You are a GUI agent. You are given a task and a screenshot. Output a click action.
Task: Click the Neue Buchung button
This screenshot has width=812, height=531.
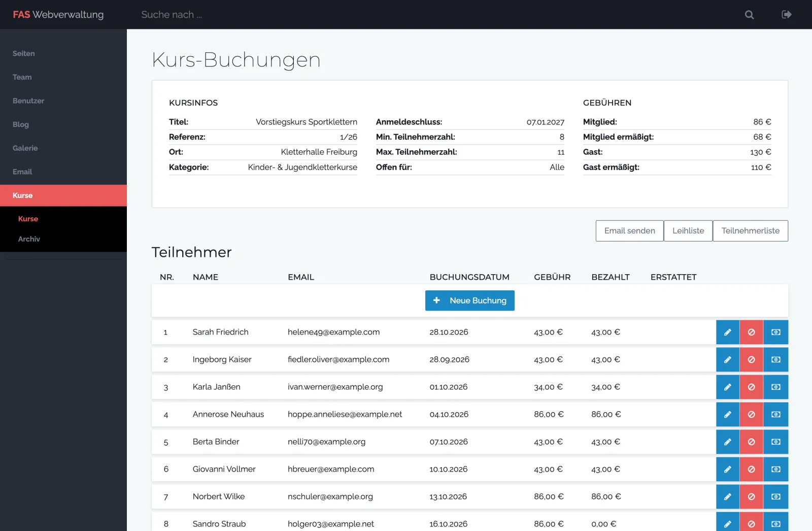pos(470,301)
